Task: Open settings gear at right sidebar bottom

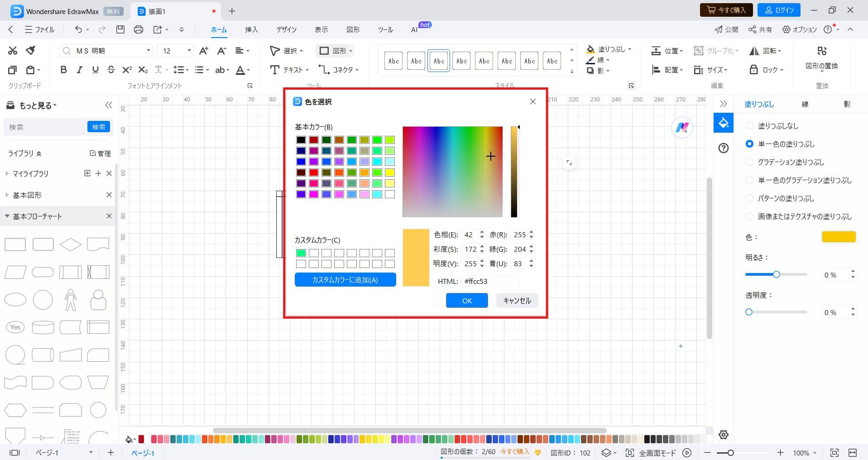Action: pyautogui.click(x=724, y=435)
